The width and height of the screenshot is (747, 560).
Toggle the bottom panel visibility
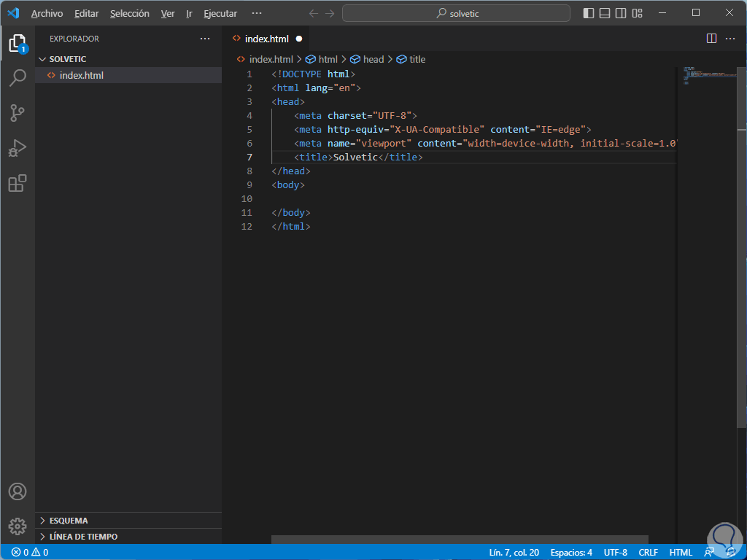click(x=605, y=13)
